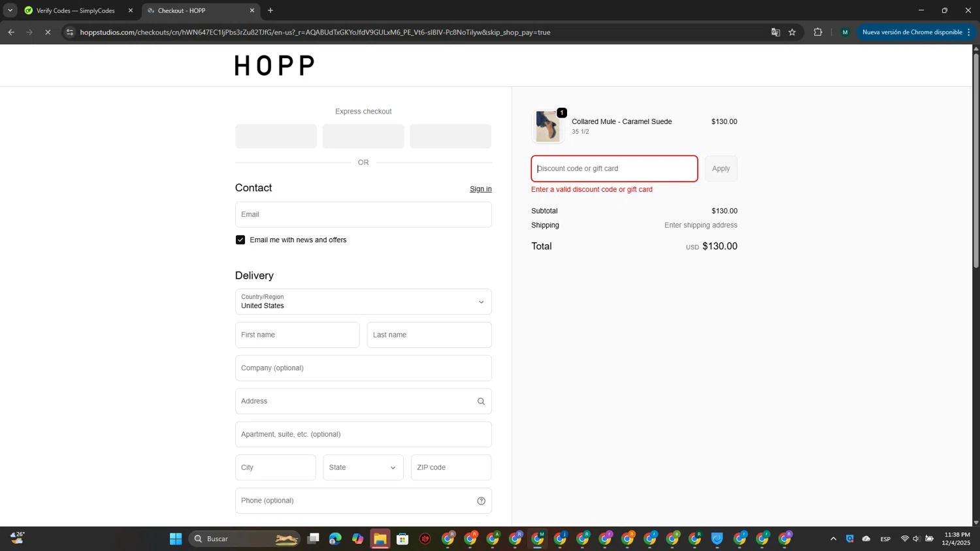Viewport: 980px width, 551px height.
Task: Click the middle express checkout button placeholder
Action: click(363, 136)
